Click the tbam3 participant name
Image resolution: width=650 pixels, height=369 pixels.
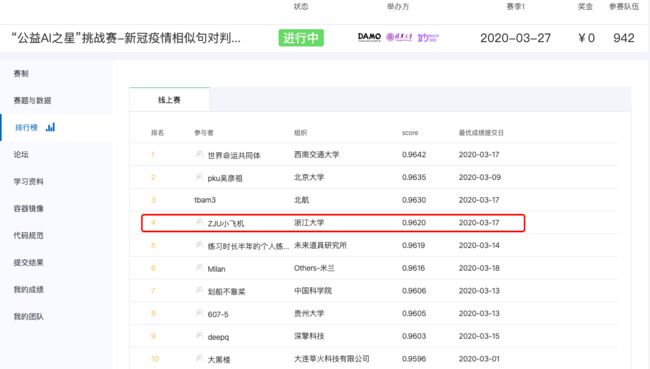coord(205,200)
